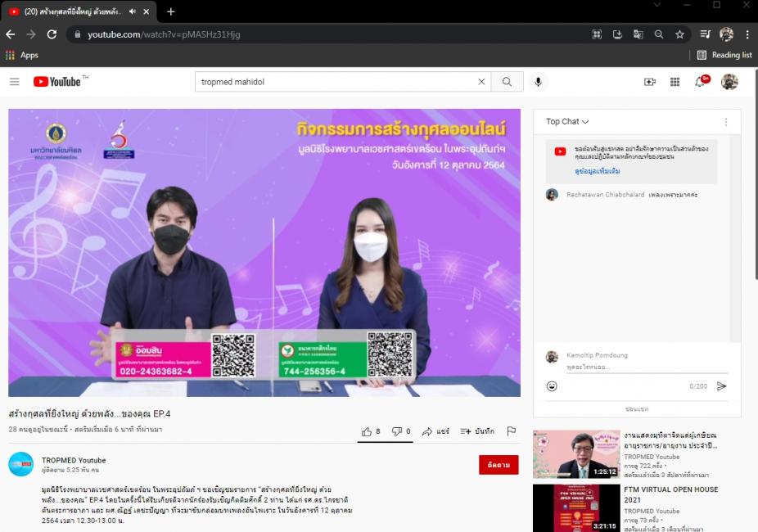Click the address bar URL
This screenshot has width=758, height=532.
(x=164, y=34)
